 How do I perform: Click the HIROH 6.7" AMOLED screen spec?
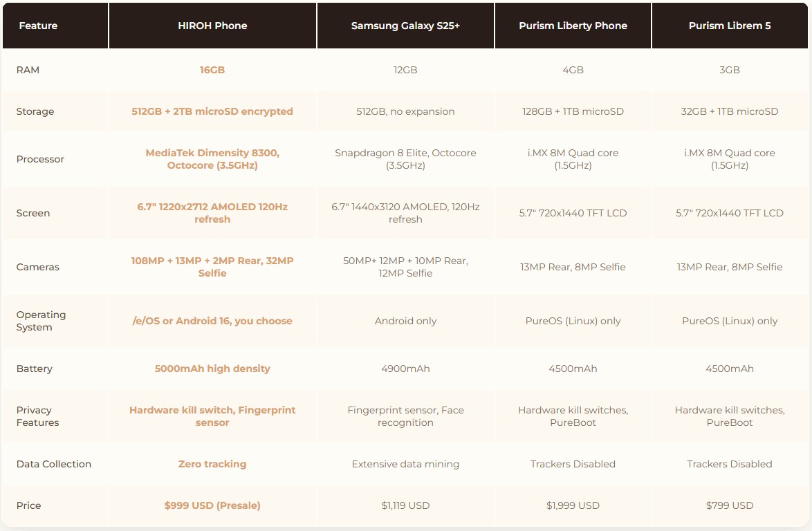pos(212,213)
